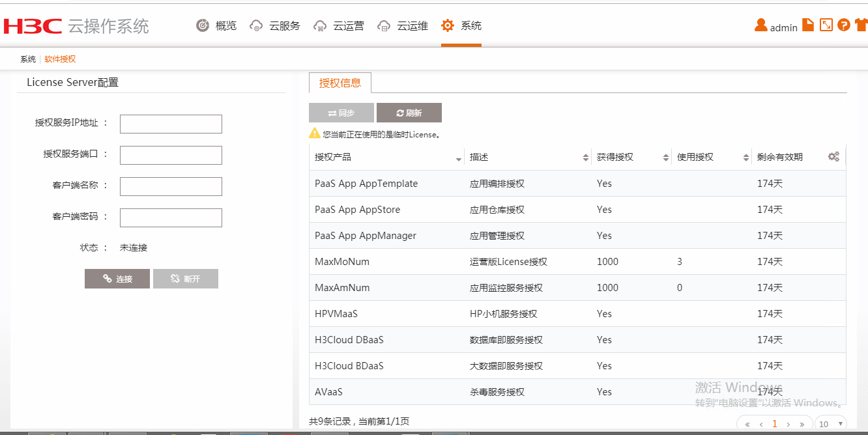The width and height of the screenshot is (868, 435).
Task: Click the 软件授权 breadcrumb link
Action: pyautogui.click(x=60, y=59)
